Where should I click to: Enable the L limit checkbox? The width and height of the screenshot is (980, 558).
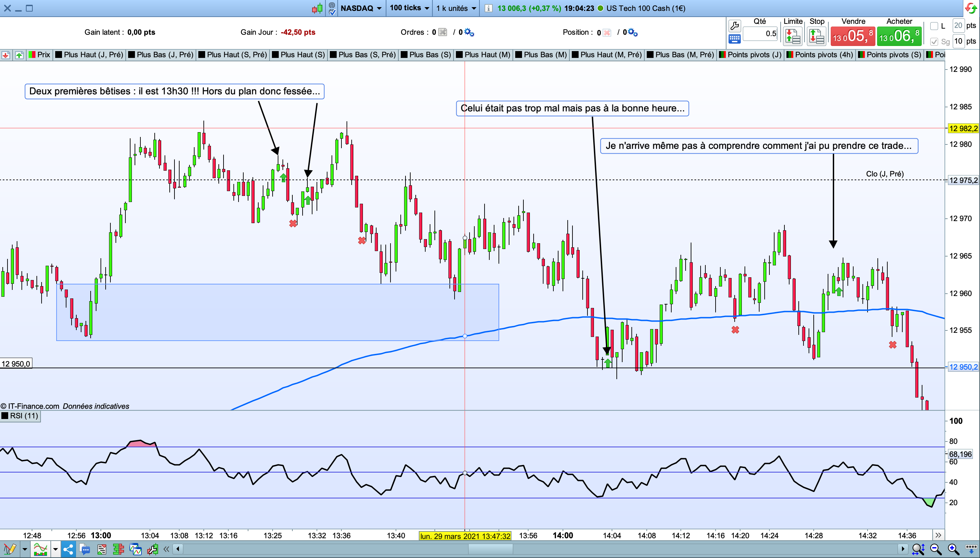934,26
